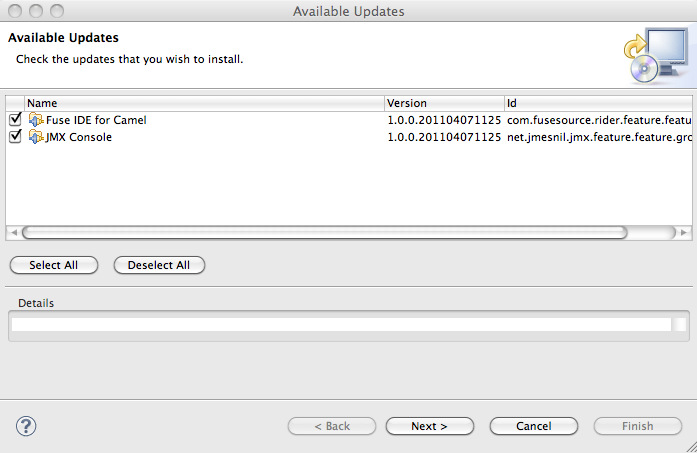
Task: Click the net.jmesnil.jmx.feature Id cell
Action: (599, 137)
